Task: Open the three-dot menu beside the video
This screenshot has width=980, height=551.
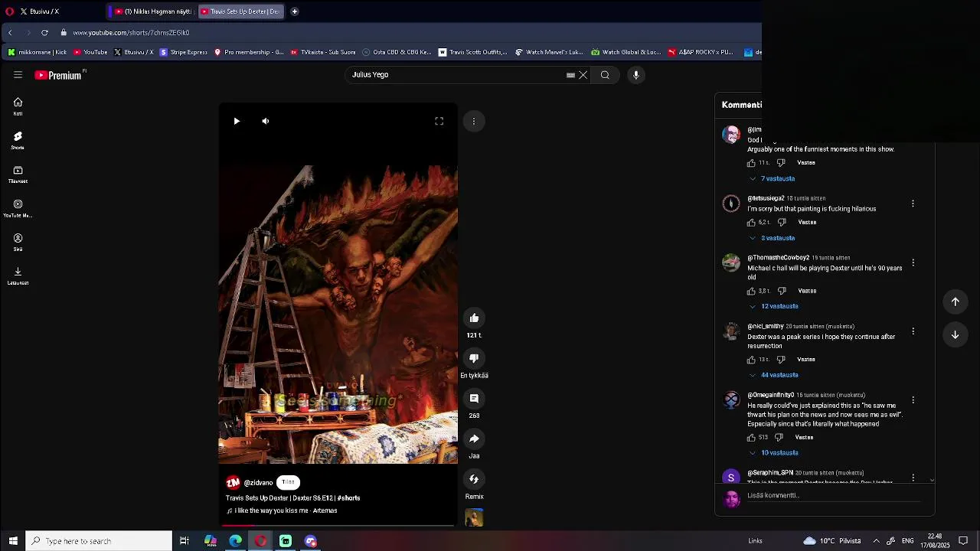Action: 474,121
